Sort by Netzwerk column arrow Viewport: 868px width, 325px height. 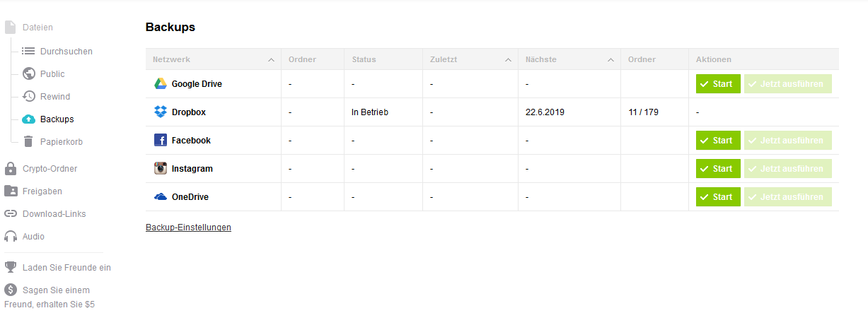point(271,60)
